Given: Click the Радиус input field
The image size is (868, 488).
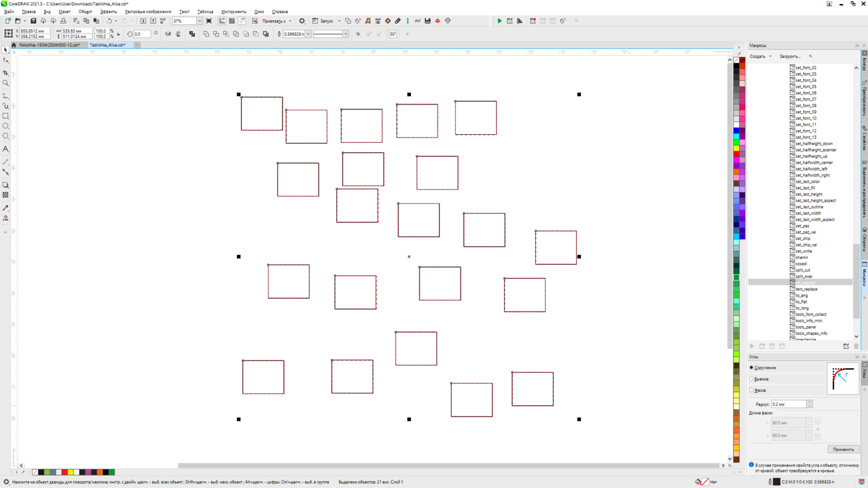Looking at the screenshot, I should click(789, 404).
